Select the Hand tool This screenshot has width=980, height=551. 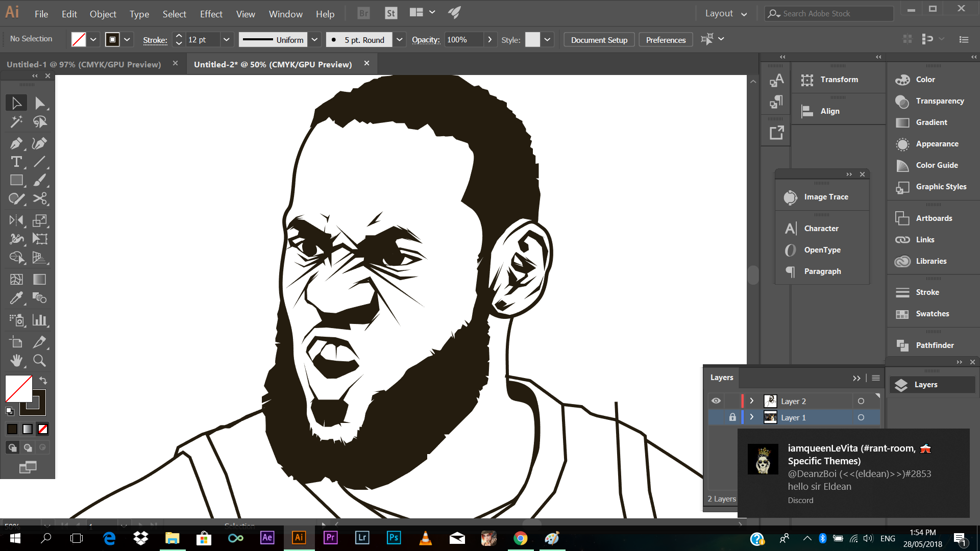(x=16, y=361)
